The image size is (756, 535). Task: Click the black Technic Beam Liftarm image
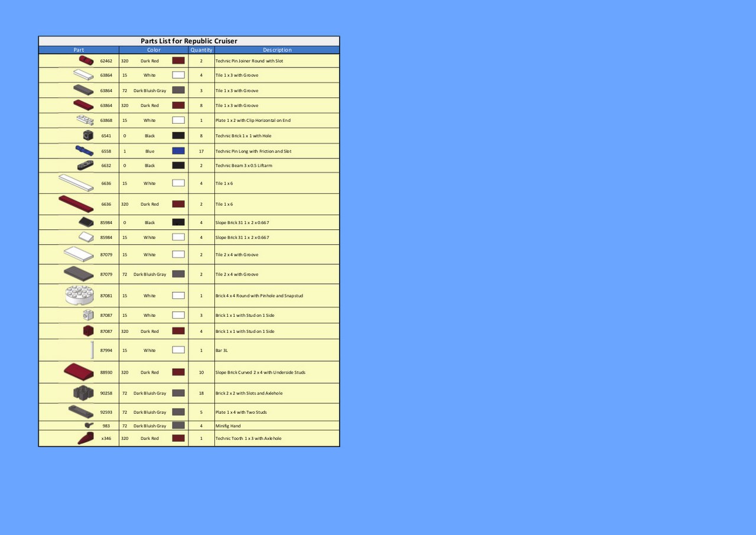pos(85,166)
